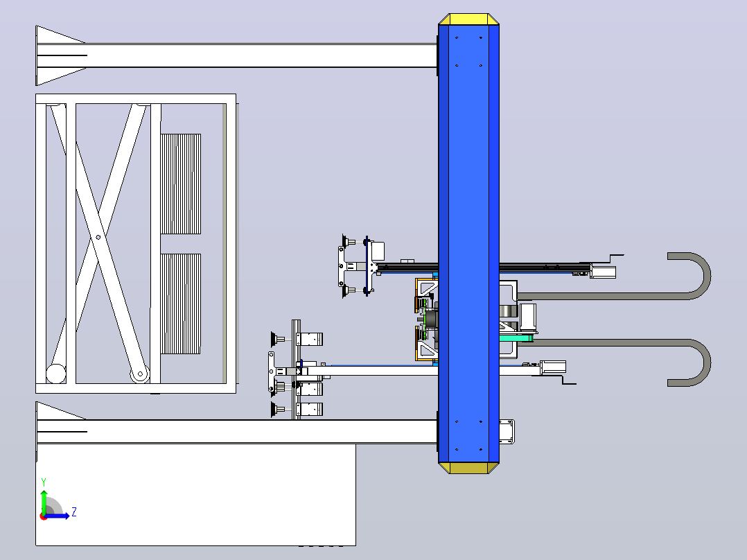
Task: Select the motor at the right end of the lower arm
Action: coord(553,367)
